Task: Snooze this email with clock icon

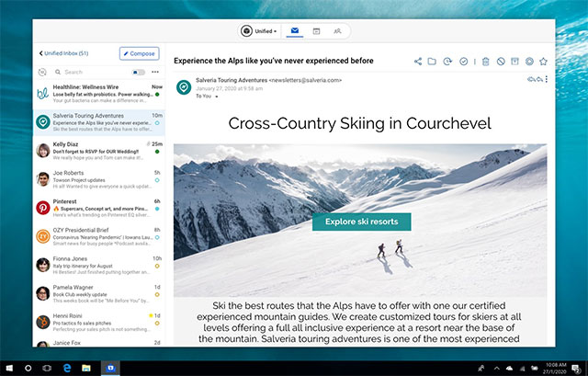Action: coord(447,62)
